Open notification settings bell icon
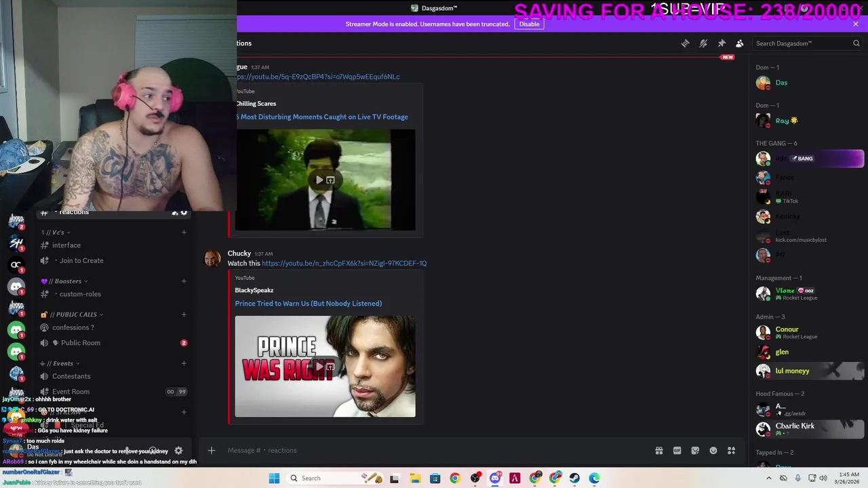868x488 pixels. 703,43
